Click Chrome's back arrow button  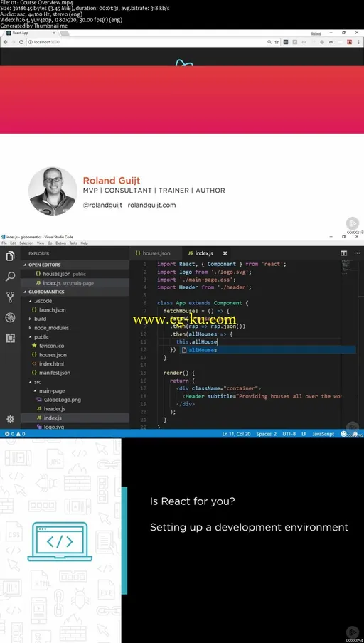pyautogui.click(x=6, y=42)
